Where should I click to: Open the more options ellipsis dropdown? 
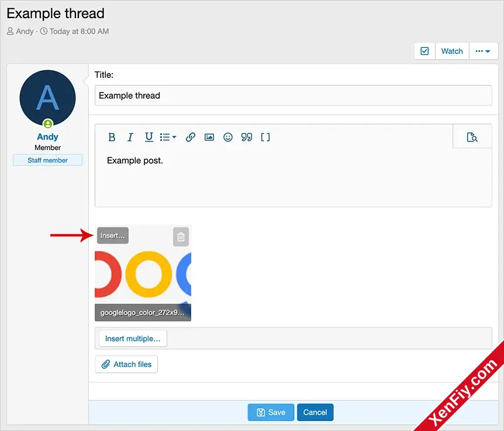(483, 51)
